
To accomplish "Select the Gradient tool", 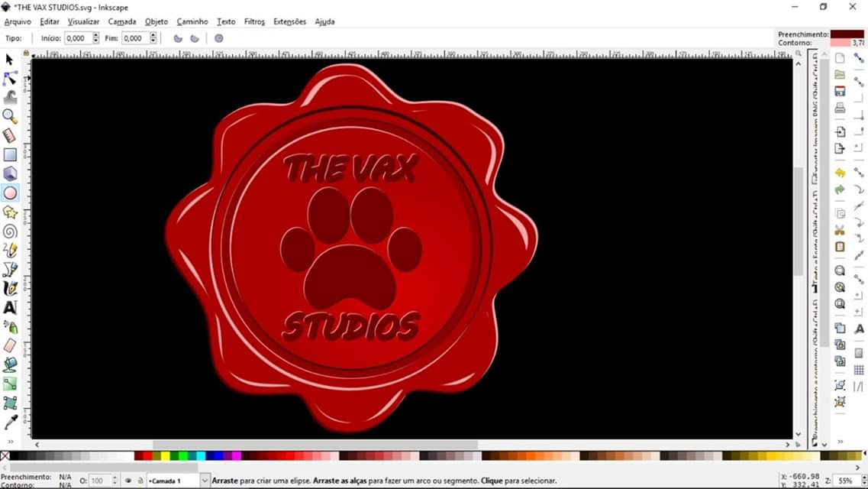I will coord(9,384).
